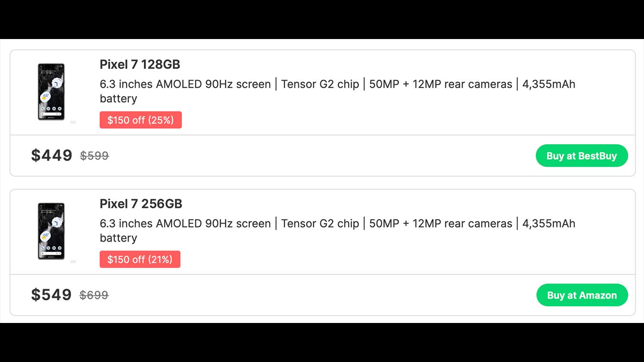
Task: Click Tensor G2 chip text in the 256GB card
Action: [x=320, y=223]
